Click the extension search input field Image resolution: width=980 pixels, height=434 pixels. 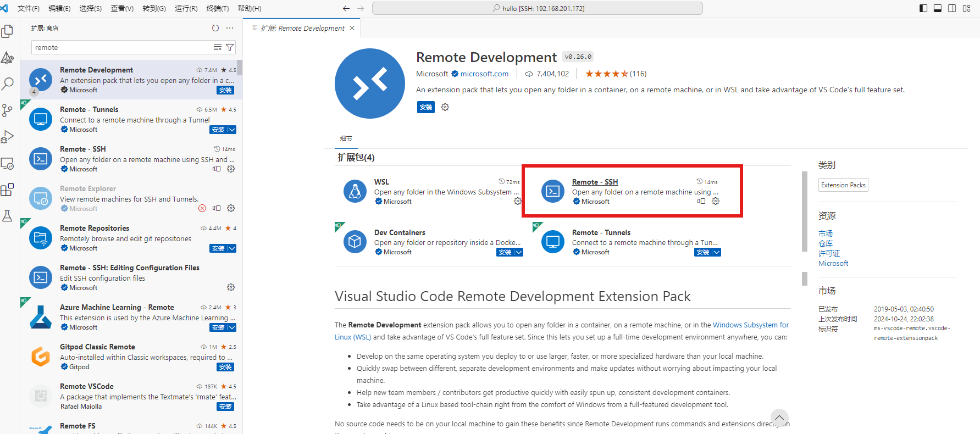(121, 48)
